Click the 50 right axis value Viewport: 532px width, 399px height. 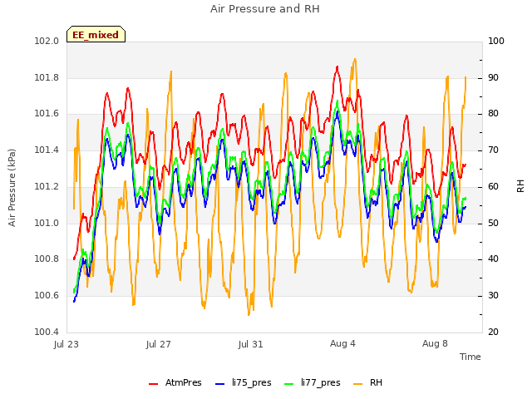click(x=493, y=224)
